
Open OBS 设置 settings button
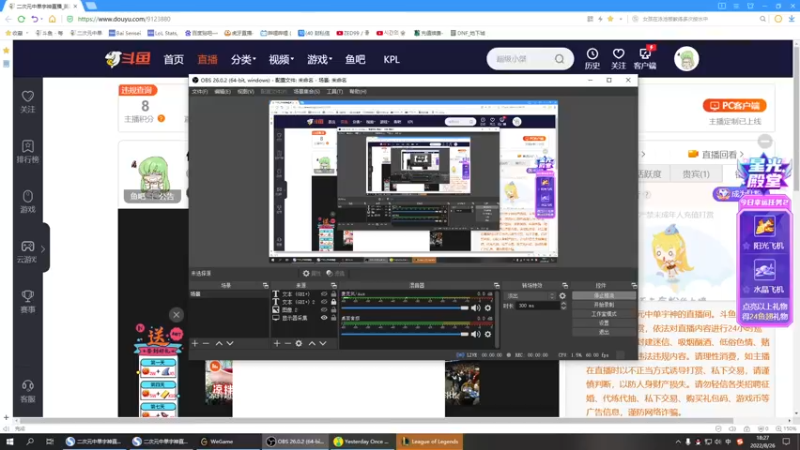(x=604, y=323)
